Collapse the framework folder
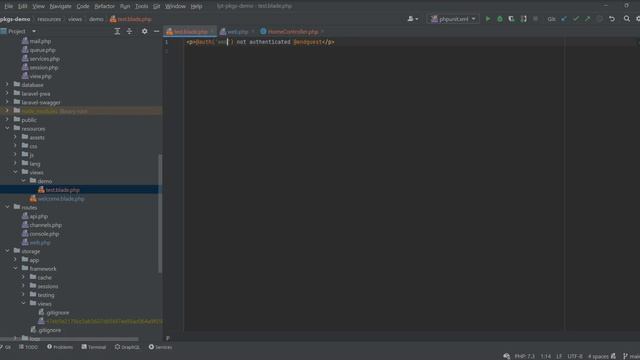The width and height of the screenshot is (640, 360). [15, 268]
